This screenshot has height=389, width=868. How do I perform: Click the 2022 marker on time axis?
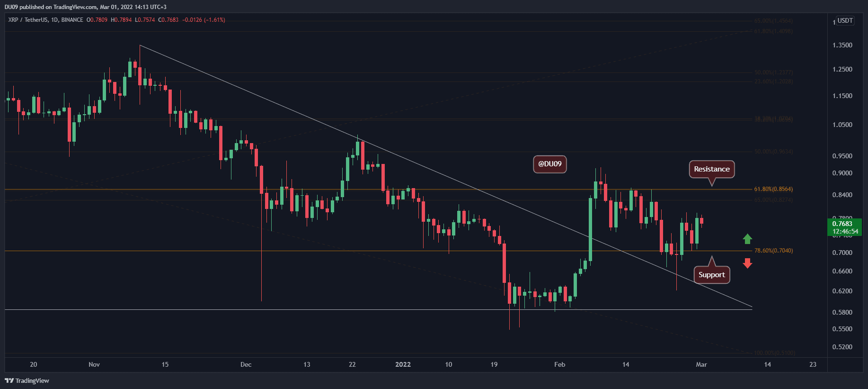coord(403,364)
